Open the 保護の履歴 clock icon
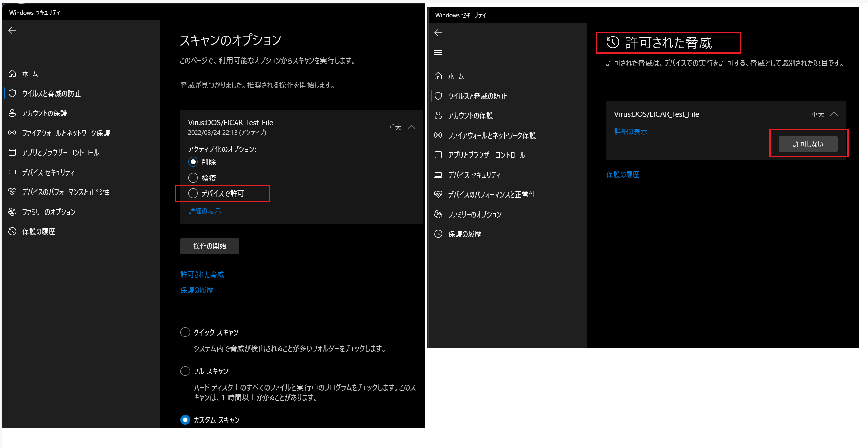This screenshot has height=448, width=868. pyautogui.click(x=12, y=231)
